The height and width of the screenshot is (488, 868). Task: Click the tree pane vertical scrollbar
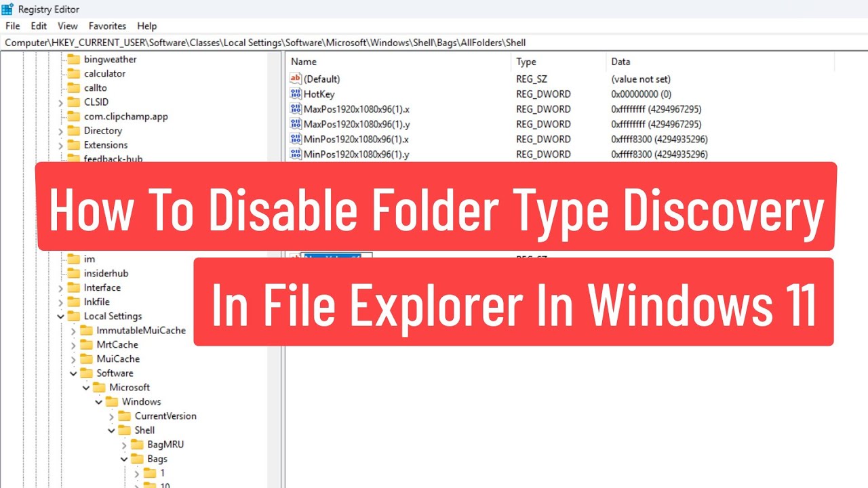point(273,271)
